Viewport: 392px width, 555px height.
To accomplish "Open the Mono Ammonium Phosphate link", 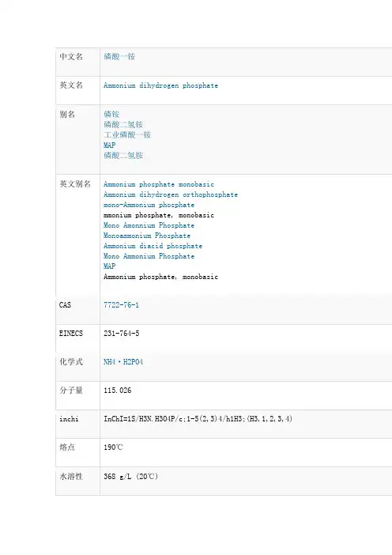I will tap(149, 256).
